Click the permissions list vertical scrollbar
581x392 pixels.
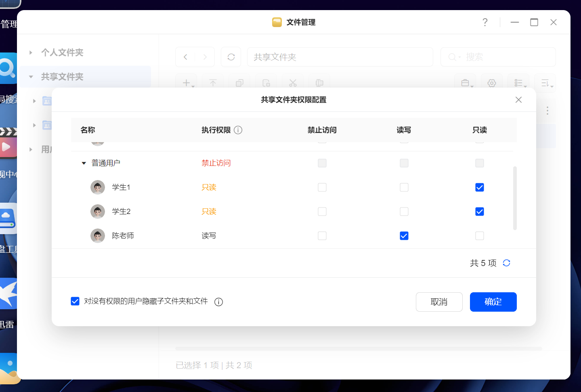point(515,198)
